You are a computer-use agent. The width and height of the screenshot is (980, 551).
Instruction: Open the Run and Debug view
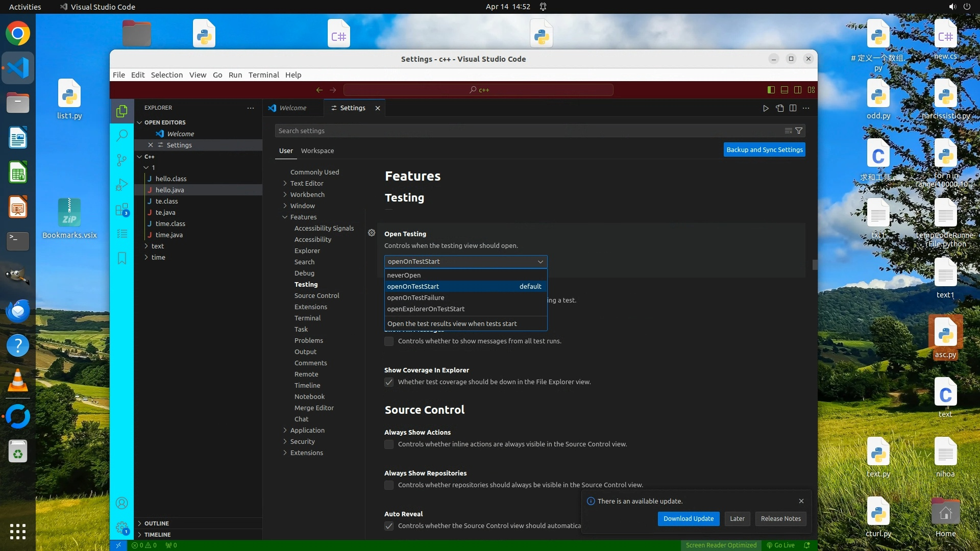[121, 185]
